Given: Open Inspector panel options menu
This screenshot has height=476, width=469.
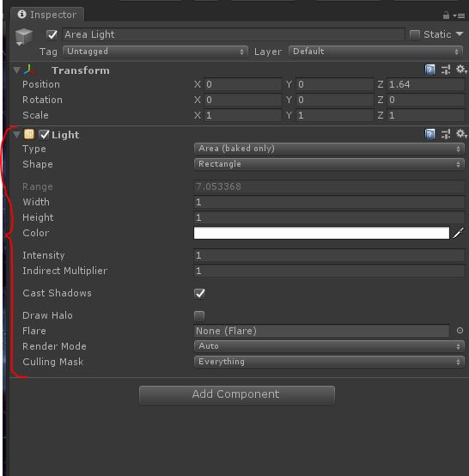Looking at the screenshot, I should pyautogui.click(x=460, y=15).
